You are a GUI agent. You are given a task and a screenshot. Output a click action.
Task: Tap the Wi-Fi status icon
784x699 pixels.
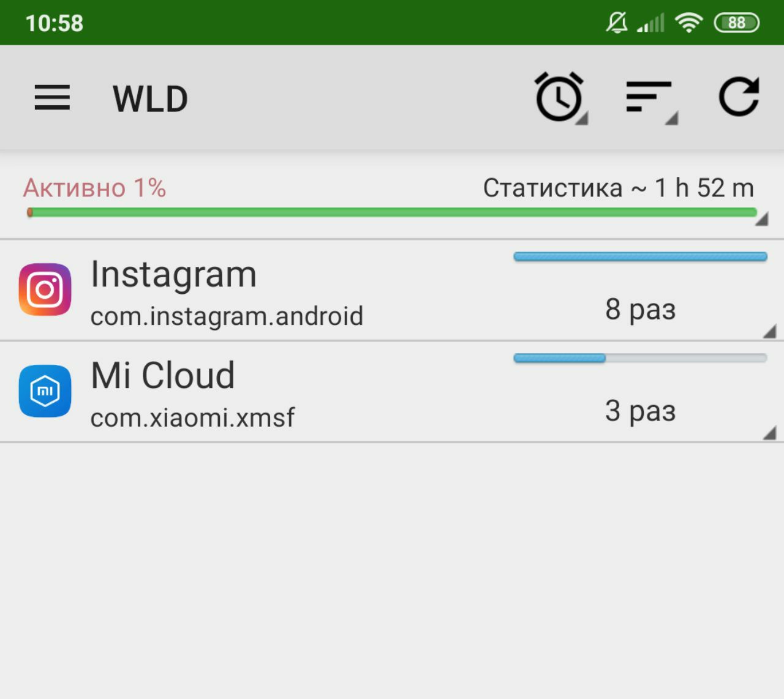pos(688,23)
